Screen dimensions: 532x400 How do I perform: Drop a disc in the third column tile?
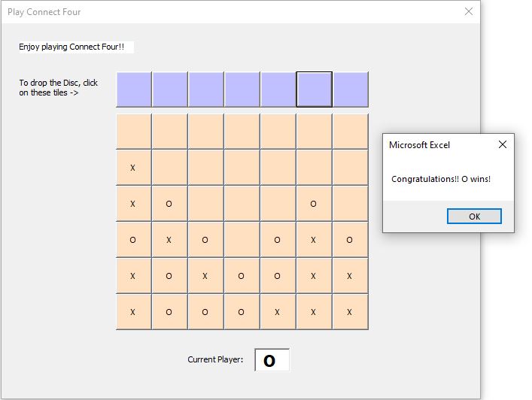(x=206, y=89)
